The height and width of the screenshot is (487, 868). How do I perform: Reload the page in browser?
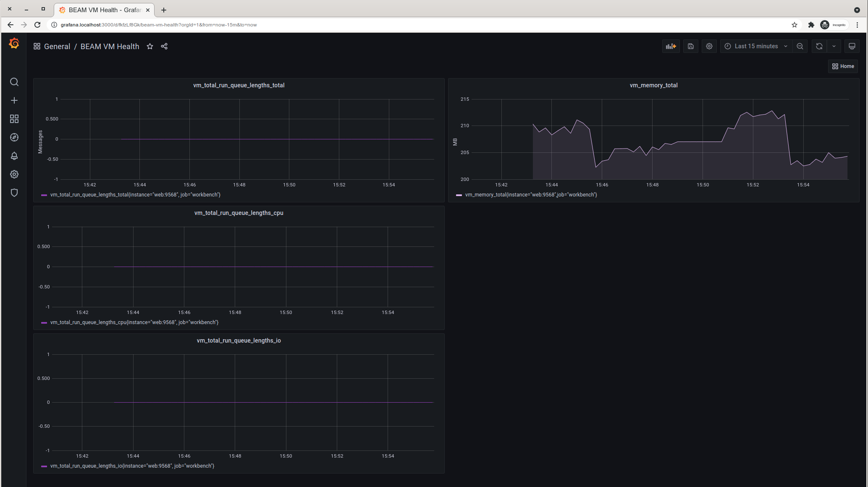37,25
